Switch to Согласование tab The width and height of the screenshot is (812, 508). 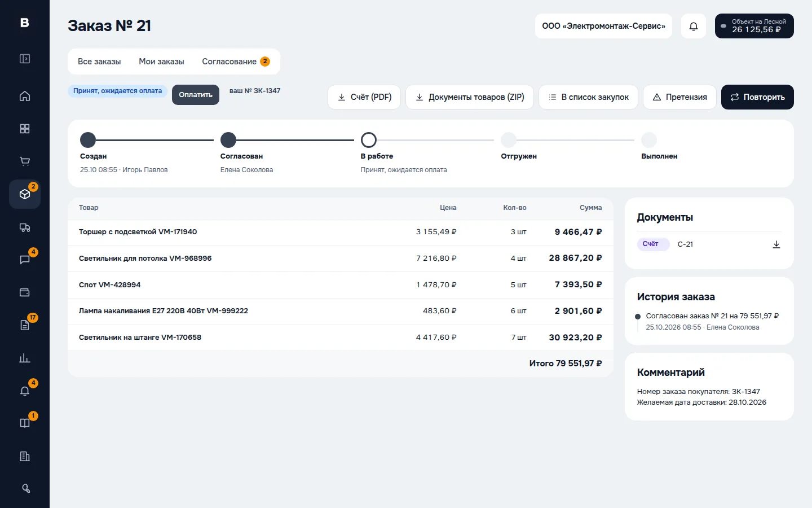[236, 62]
